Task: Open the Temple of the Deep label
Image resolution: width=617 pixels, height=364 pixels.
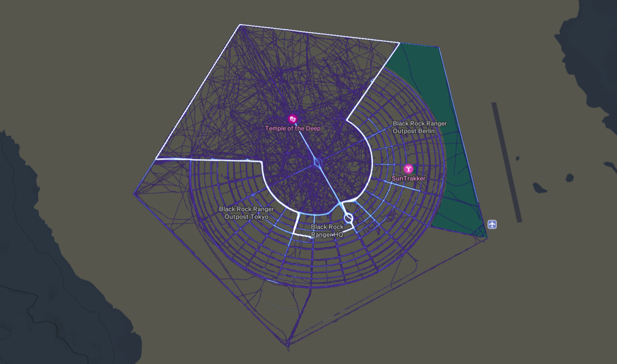Action: (292, 129)
